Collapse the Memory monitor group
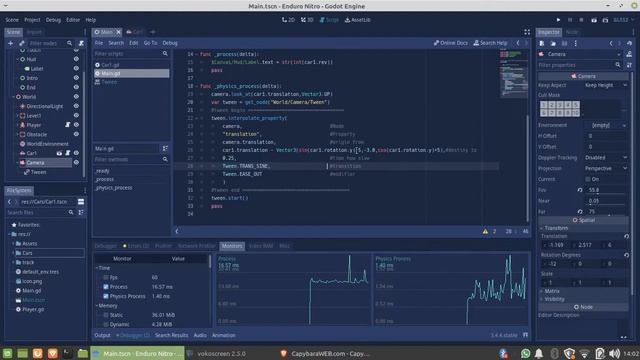 (97, 306)
